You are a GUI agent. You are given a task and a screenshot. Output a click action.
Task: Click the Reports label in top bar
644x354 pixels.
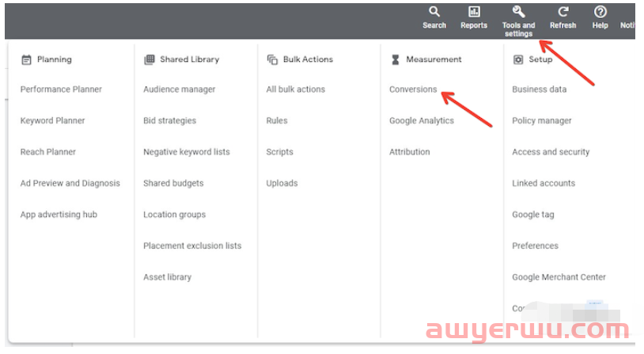(x=474, y=25)
